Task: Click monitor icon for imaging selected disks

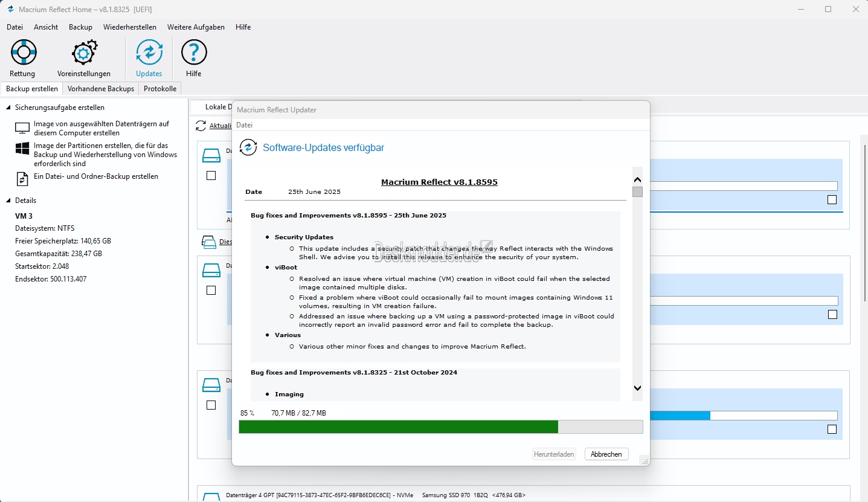Action: click(22, 128)
